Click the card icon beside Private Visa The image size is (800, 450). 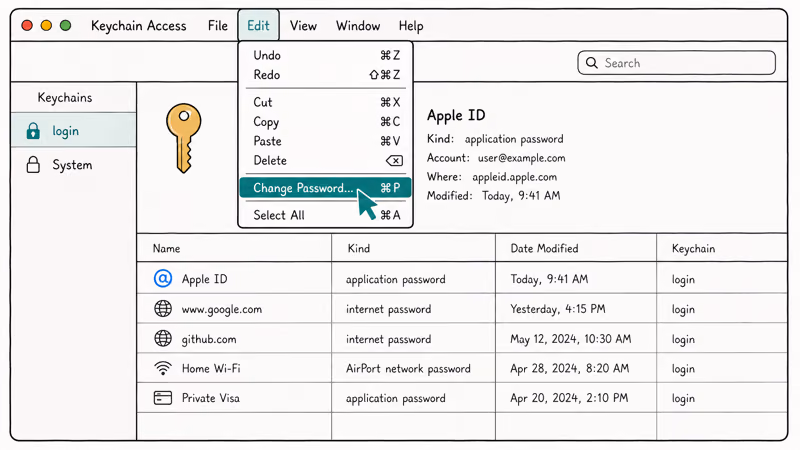point(163,397)
